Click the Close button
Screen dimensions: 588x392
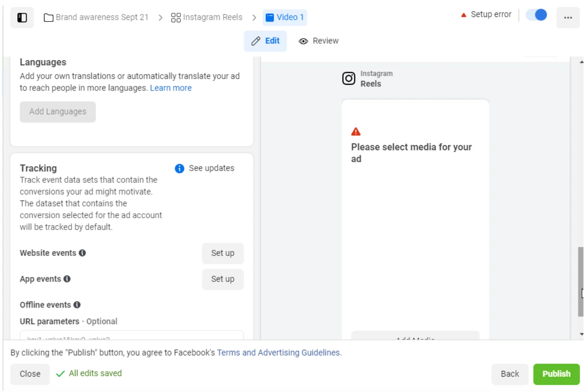(x=30, y=374)
